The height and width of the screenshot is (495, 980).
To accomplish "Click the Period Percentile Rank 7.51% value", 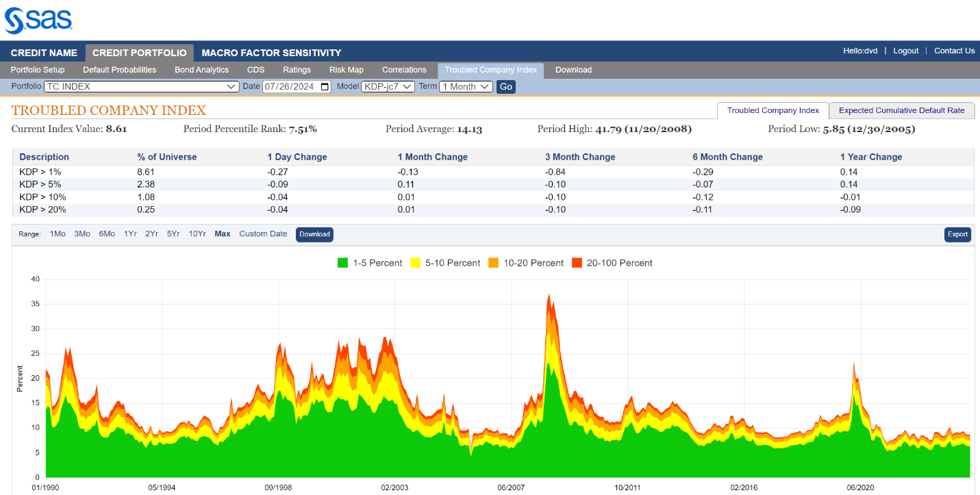I will point(303,129).
